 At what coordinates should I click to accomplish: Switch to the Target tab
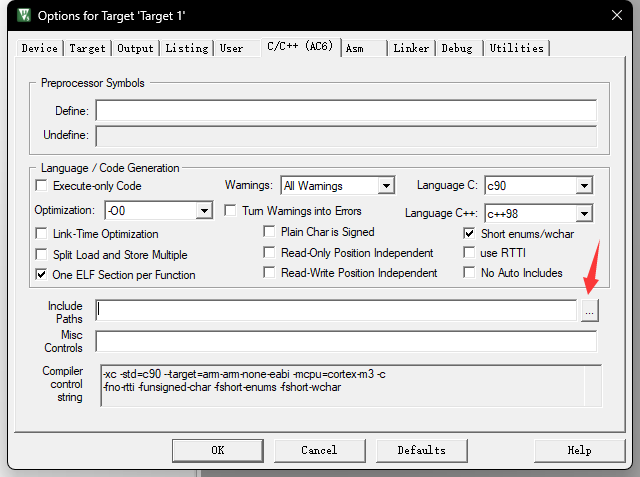[87, 48]
